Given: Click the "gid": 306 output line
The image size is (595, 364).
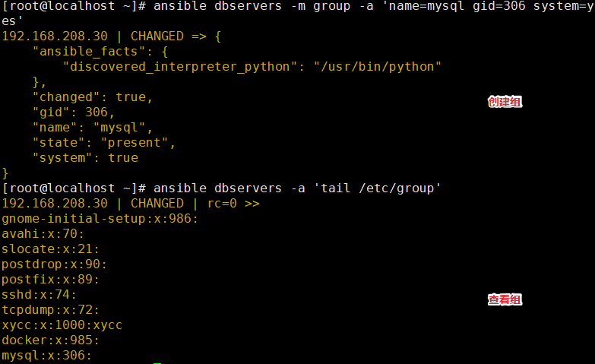Looking at the screenshot, I should click(x=74, y=112).
